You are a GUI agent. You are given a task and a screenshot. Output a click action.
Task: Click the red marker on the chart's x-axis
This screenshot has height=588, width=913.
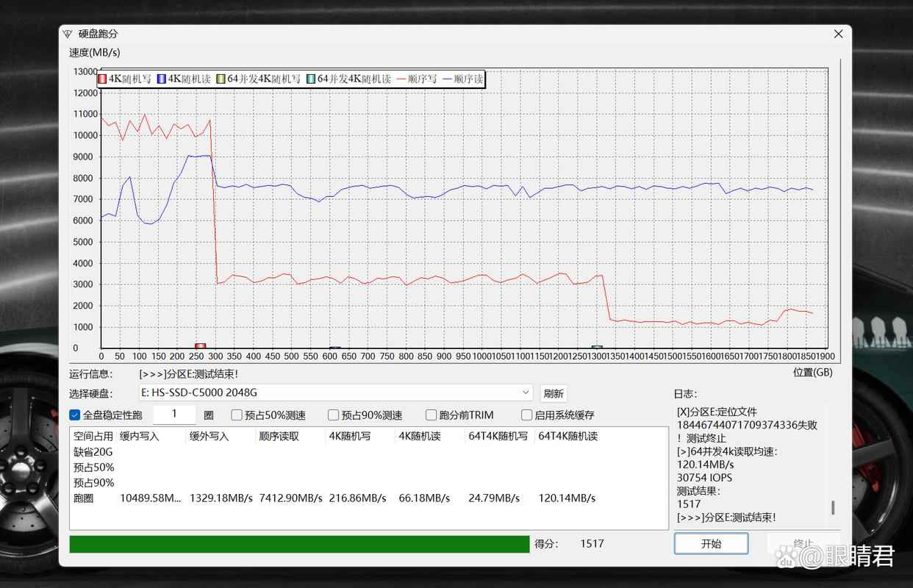200,345
